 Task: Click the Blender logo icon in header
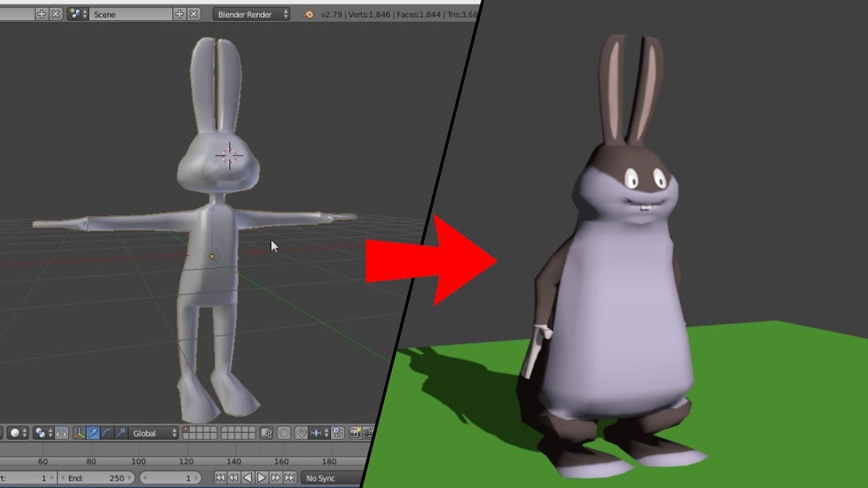tap(309, 14)
